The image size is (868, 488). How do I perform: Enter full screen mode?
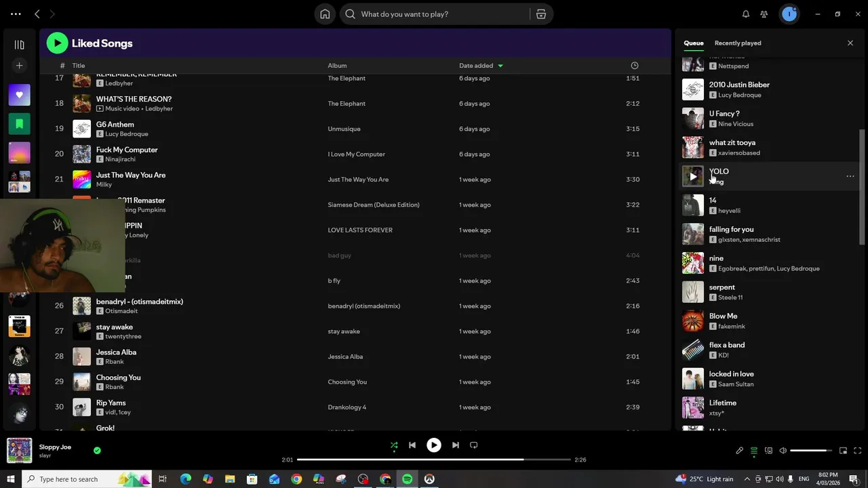858,451
